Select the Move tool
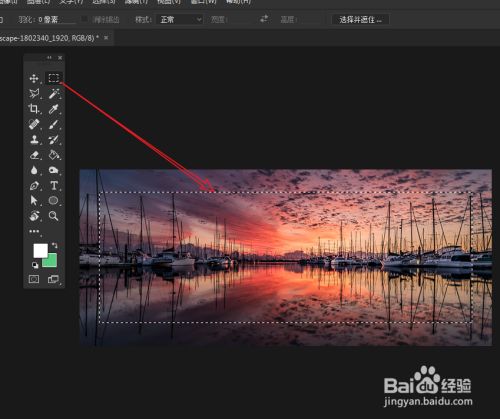Screen dimensions: 500x419 [34, 79]
